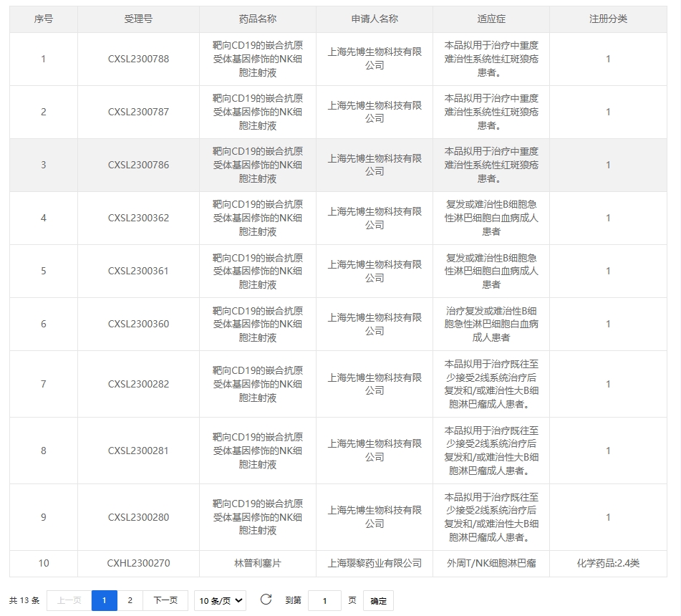Select acceptance number CXSL2300281
The height and width of the screenshot is (616, 681).
point(138,451)
